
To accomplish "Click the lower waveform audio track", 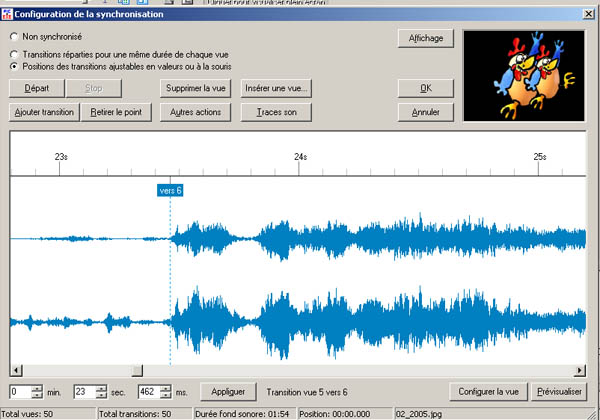I will point(298,322).
